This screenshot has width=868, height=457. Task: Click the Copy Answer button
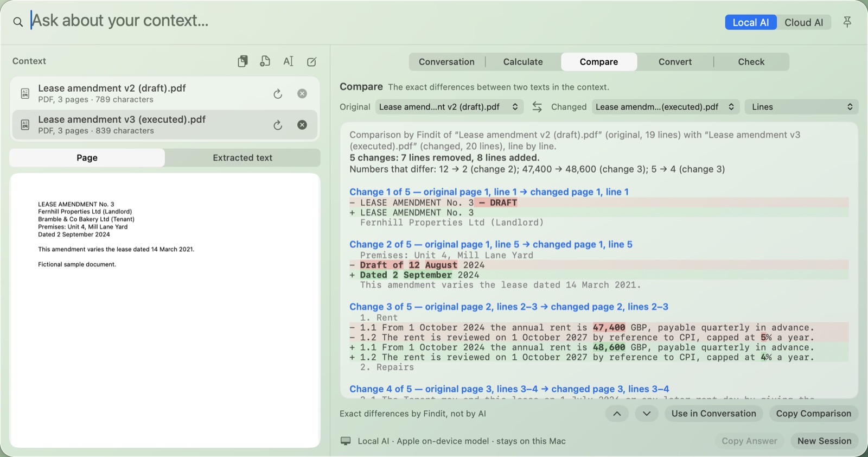tap(749, 441)
